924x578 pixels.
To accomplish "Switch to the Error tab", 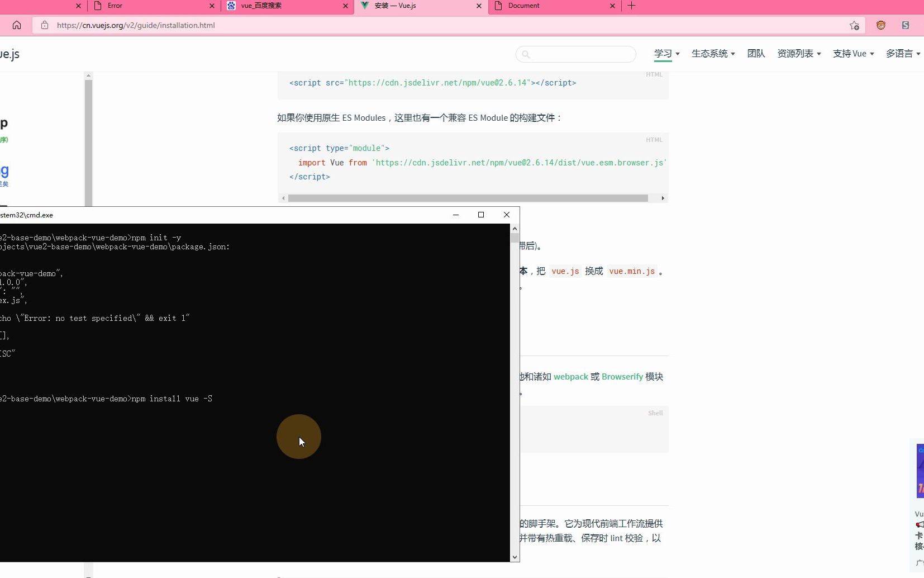I will (x=154, y=6).
